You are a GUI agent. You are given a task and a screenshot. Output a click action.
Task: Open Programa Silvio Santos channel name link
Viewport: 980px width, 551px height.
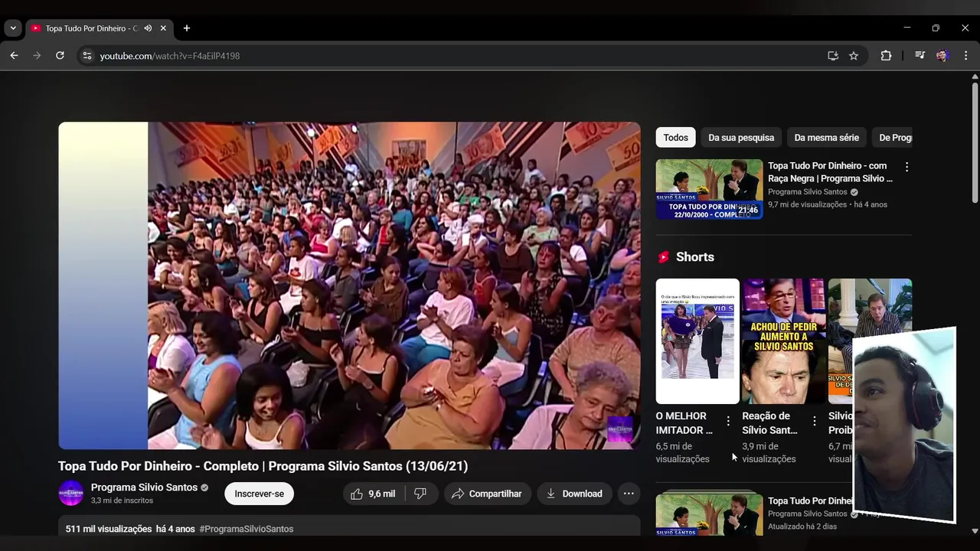(144, 487)
